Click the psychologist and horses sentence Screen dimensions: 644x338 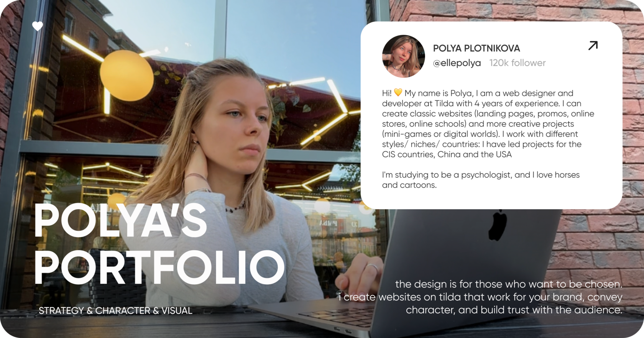(481, 180)
